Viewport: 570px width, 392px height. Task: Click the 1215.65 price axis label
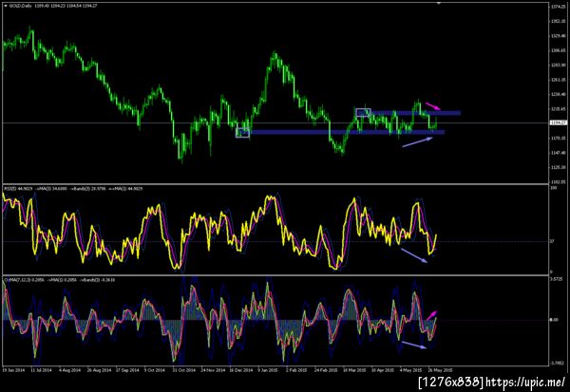point(559,108)
